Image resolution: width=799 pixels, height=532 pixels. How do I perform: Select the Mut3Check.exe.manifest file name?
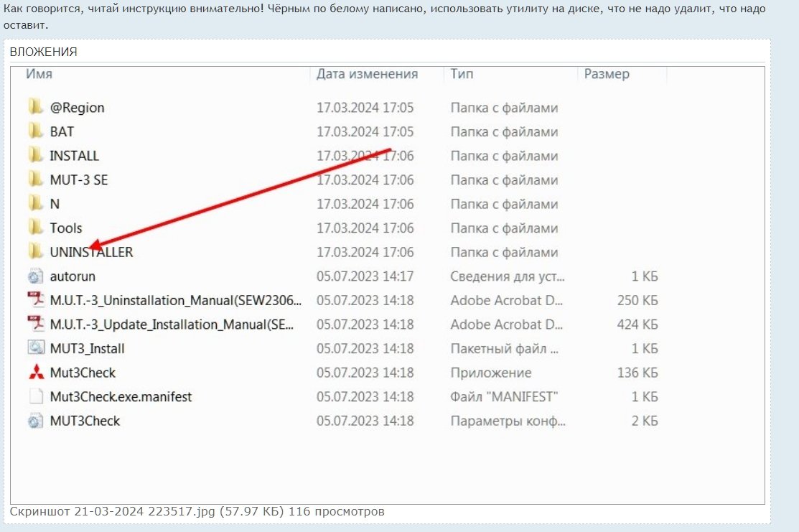coord(121,396)
